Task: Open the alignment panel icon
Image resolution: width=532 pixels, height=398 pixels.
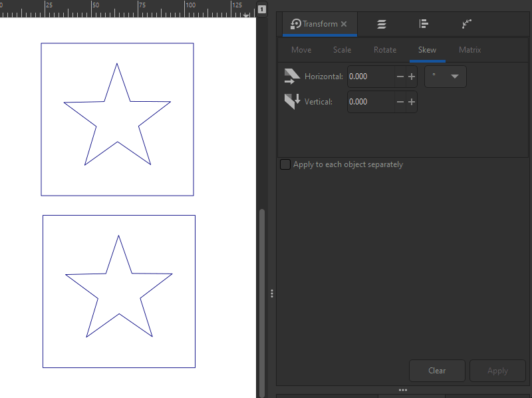Action: pyautogui.click(x=424, y=23)
